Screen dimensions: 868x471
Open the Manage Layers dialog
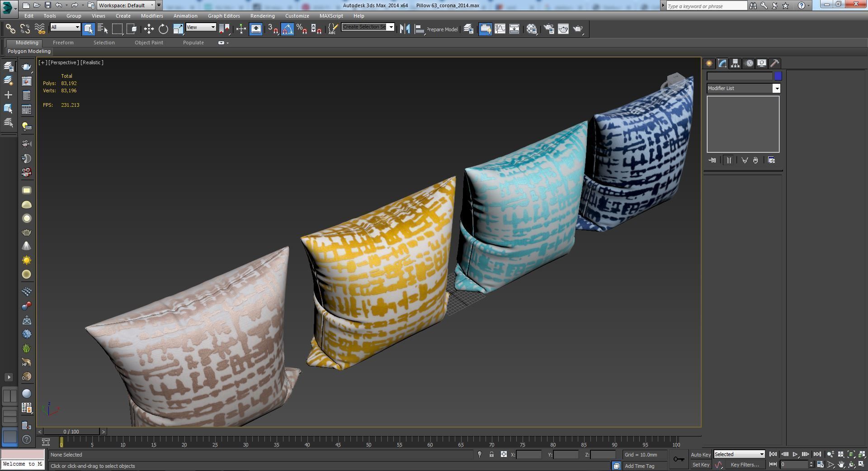click(x=468, y=29)
